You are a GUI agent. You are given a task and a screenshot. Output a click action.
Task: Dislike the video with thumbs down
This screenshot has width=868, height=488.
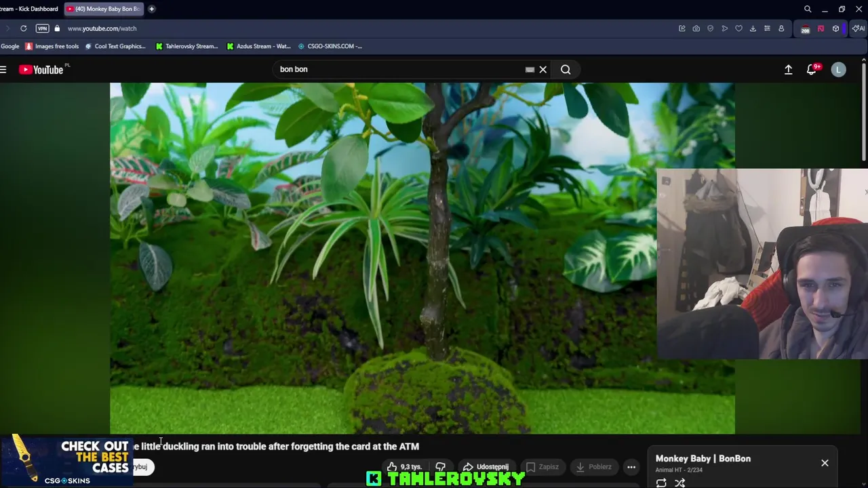coord(441,467)
